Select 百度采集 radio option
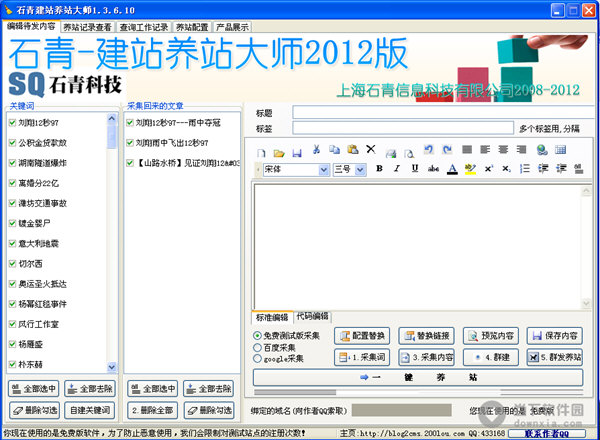 (x=258, y=347)
